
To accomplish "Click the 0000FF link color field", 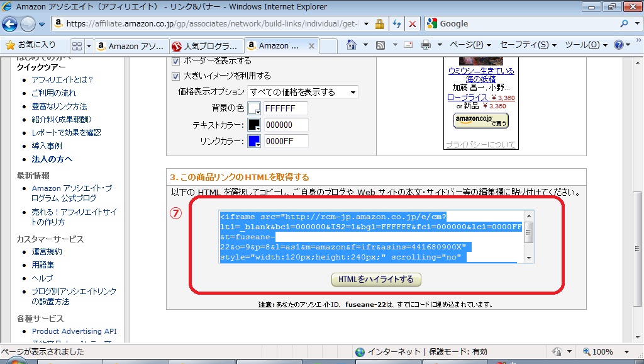I will pos(286,141).
